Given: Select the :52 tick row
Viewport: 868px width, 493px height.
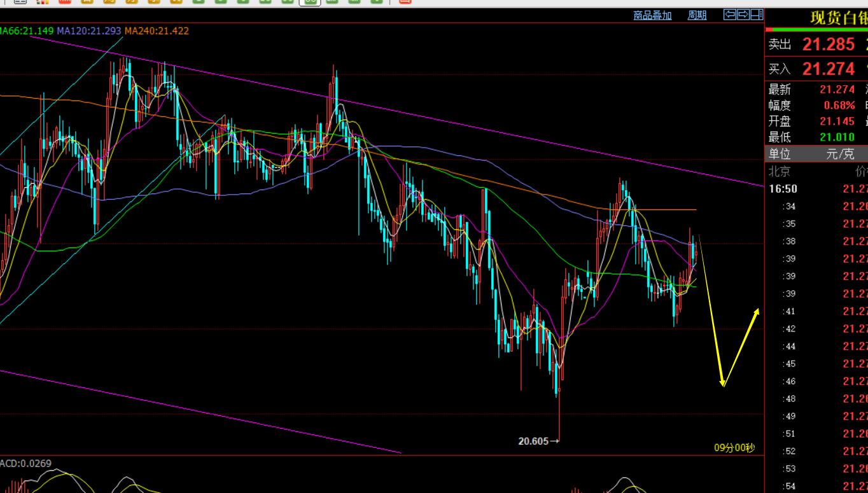Looking at the screenshot, I should [816, 451].
